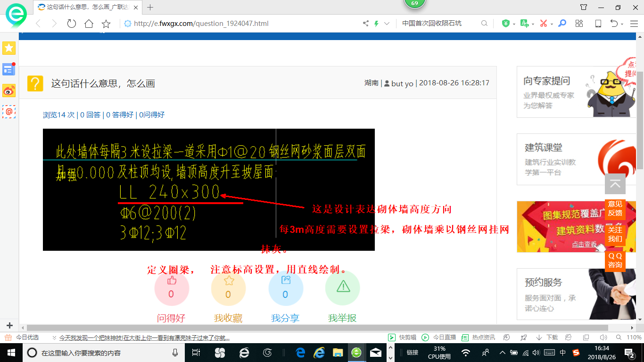Image resolution: width=644 pixels, height=362 pixels.
Task: Open a new tab with plus button
Action: (150, 7)
